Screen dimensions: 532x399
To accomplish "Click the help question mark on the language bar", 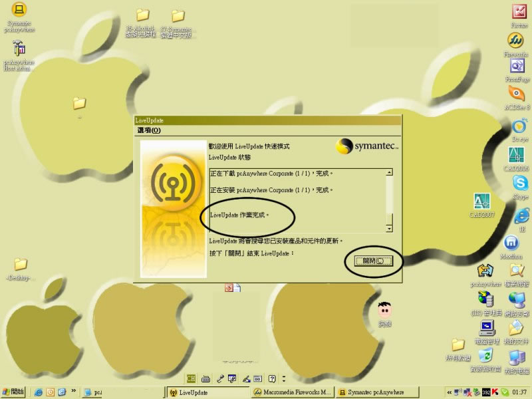I will [x=272, y=378].
